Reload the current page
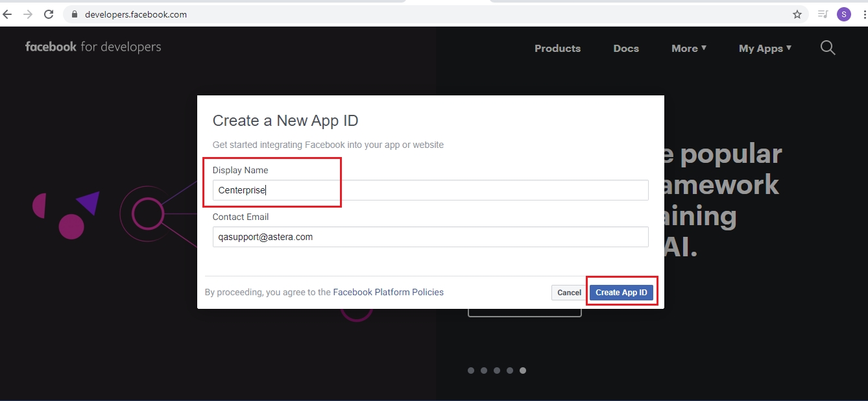868x401 pixels. 49,14
